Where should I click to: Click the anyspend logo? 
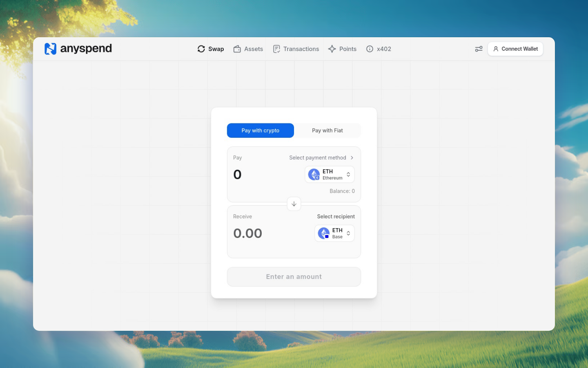tap(78, 49)
